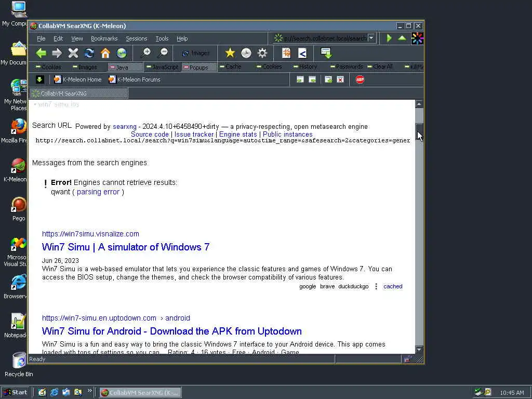
Task: Go to the Home page icon
Action: (x=105, y=53)
